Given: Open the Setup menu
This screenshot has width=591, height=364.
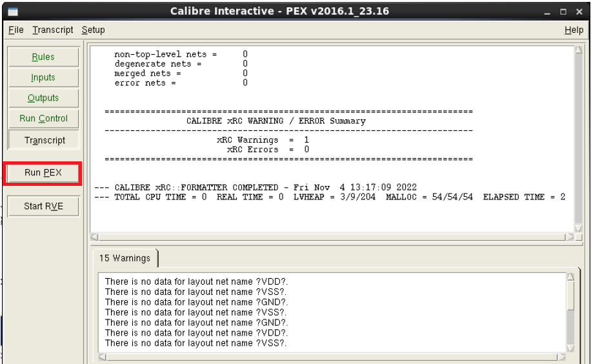Looking at the screenshot, I should tap(93, 30).
